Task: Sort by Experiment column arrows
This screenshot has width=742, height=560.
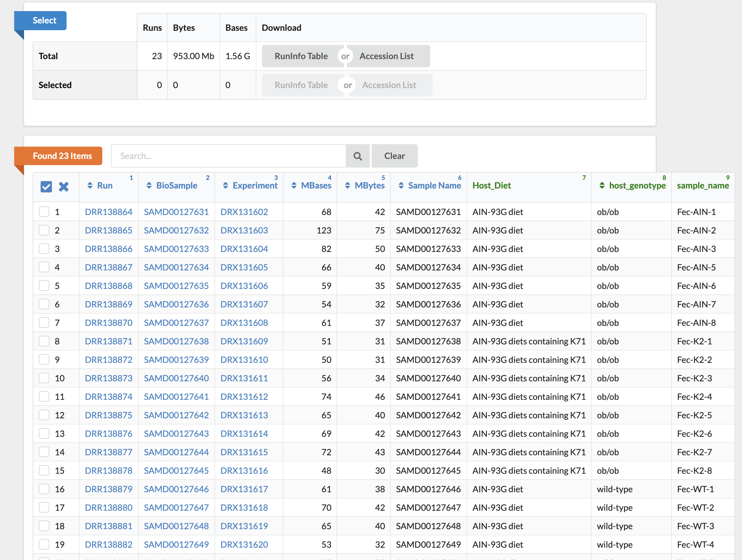Action: pyautogui.click(x=226, y=185)
